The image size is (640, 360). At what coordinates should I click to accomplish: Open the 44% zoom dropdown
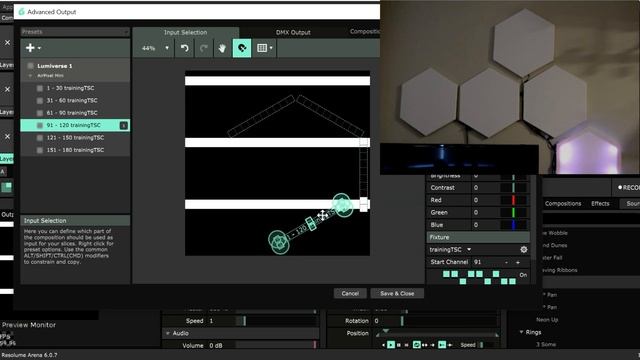[x=154, y=48]
